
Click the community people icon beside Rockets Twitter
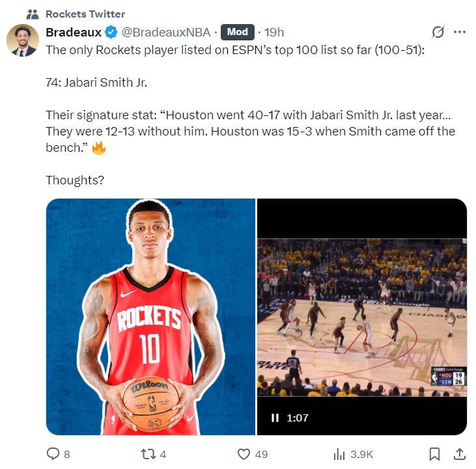click(x=33, y=14)
